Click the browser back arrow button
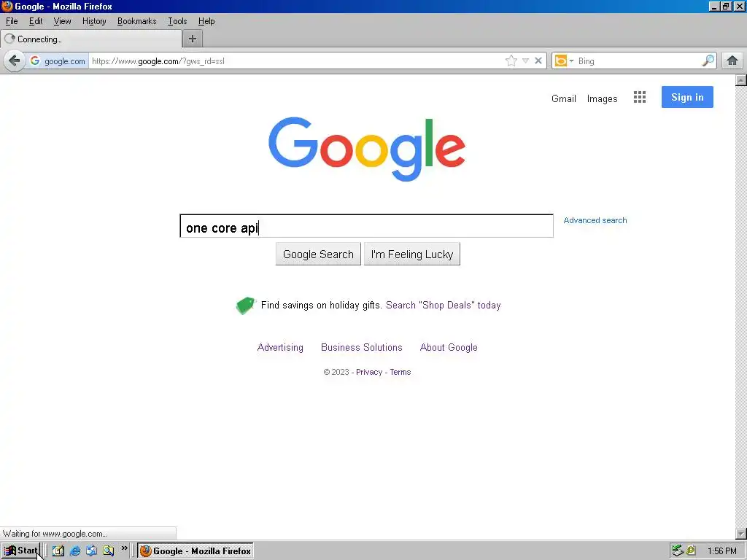The height and width of the screenshot is (560, 747). click(15, 61)
